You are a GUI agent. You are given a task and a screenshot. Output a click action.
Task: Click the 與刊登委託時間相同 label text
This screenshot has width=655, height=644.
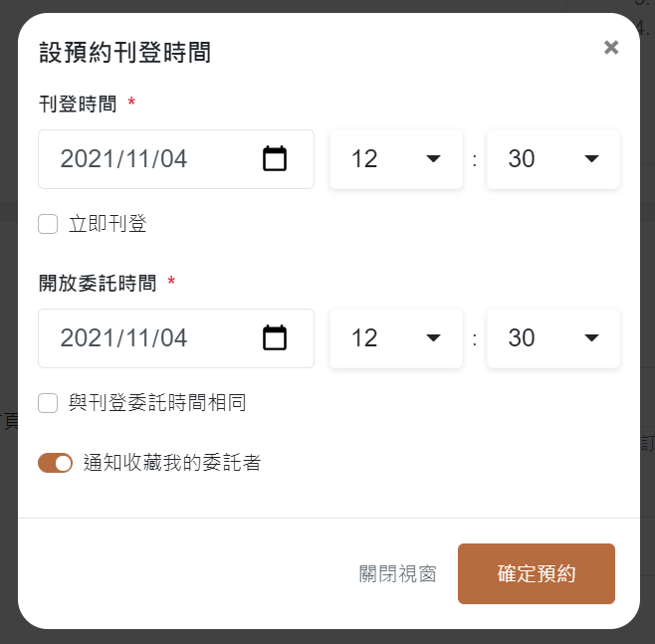(157, 403)
